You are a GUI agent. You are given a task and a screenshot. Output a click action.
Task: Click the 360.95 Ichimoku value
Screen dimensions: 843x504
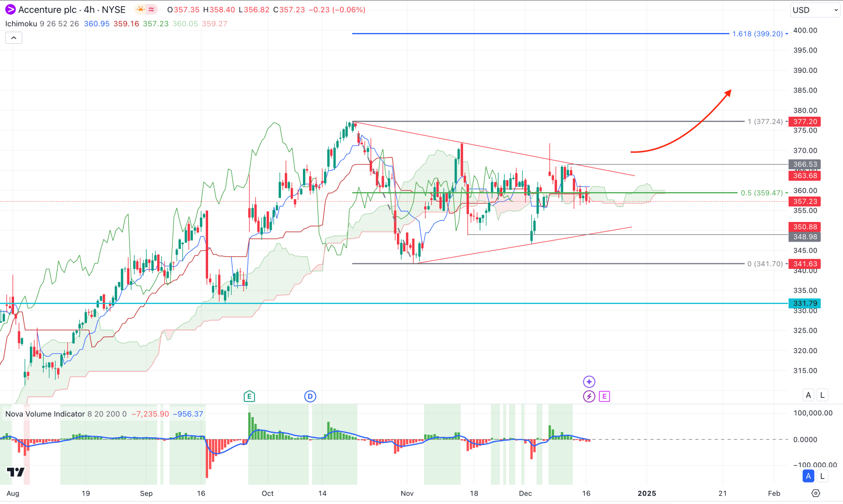[97, 24]
